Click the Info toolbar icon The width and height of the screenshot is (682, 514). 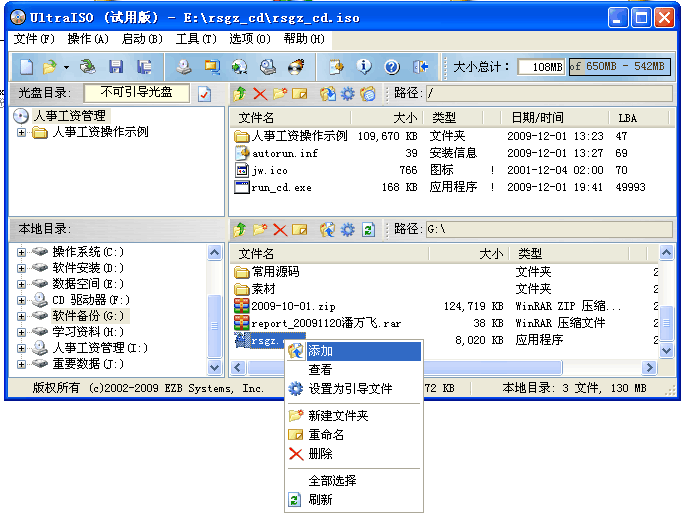tap(364, 67)
